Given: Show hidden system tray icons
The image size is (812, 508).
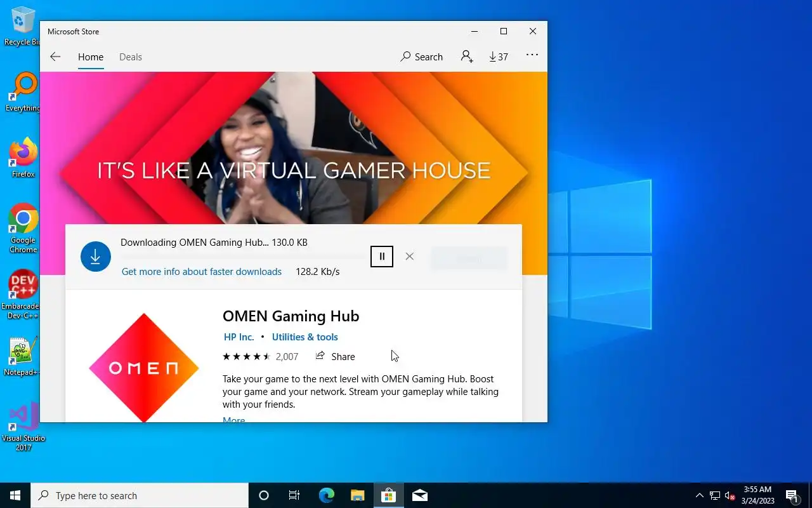Looking at the screenshot, I should pos(700,495).
